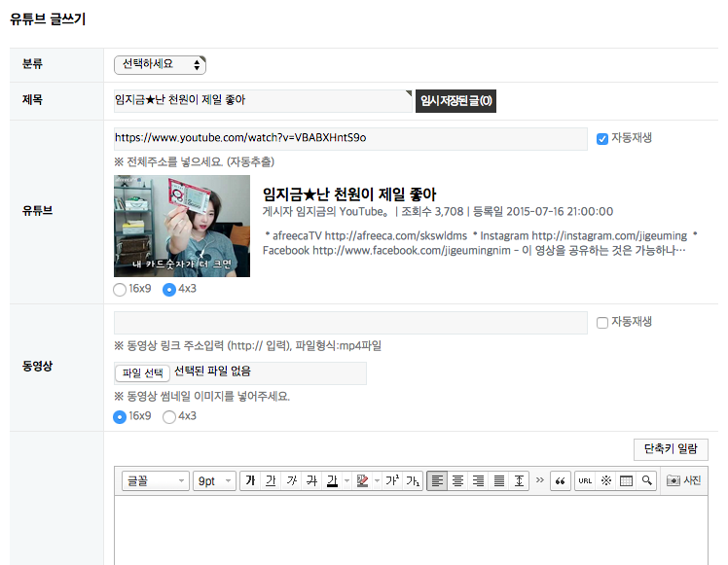The image size is (728, 565).
Task: Click the 임시저장된 글(0) button
Action: [x=455, y=101]
